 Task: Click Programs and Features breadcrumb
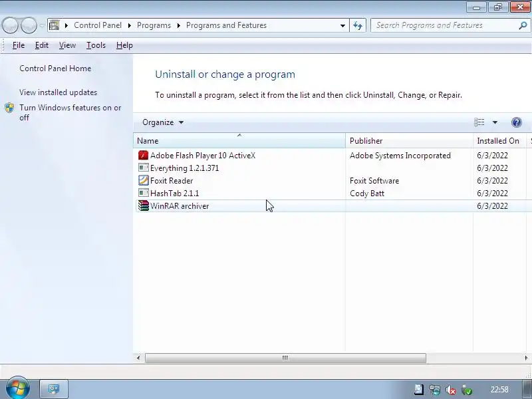coord(226,25)
